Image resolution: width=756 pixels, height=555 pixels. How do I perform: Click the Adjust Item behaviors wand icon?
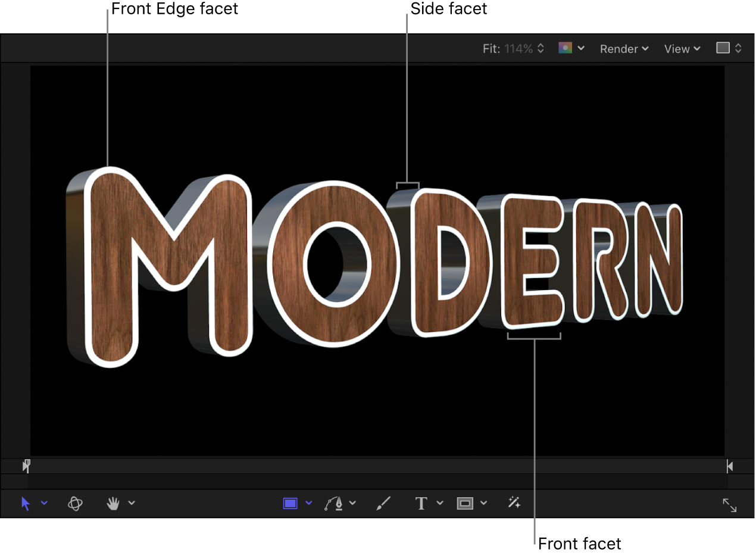pyautogui.click(x=513, y=503)
